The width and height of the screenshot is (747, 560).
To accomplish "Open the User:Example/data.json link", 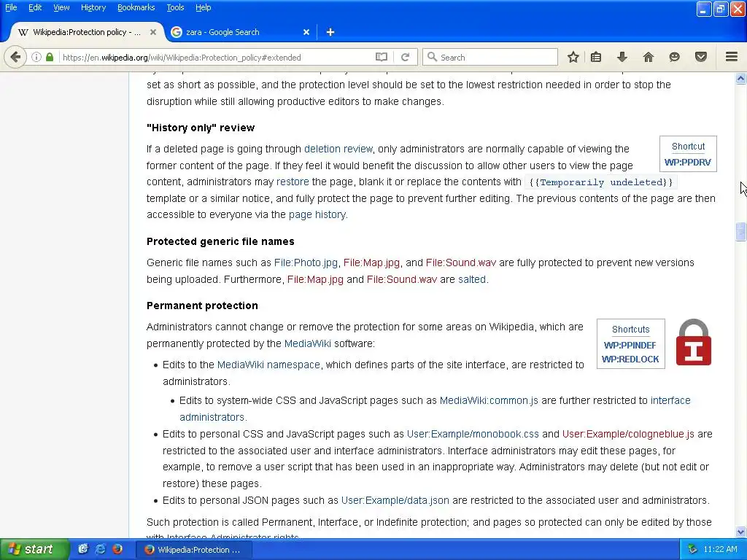I will coord(395,500).
